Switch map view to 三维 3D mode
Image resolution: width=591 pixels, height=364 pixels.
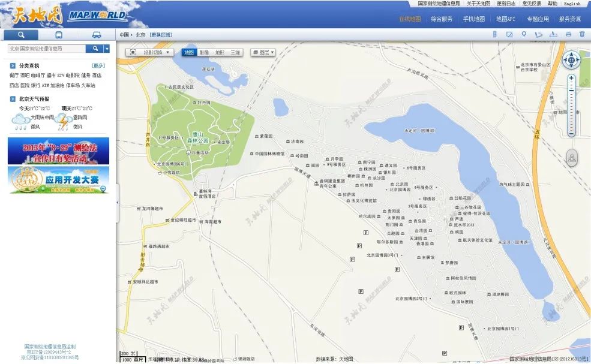pos(235,52)
